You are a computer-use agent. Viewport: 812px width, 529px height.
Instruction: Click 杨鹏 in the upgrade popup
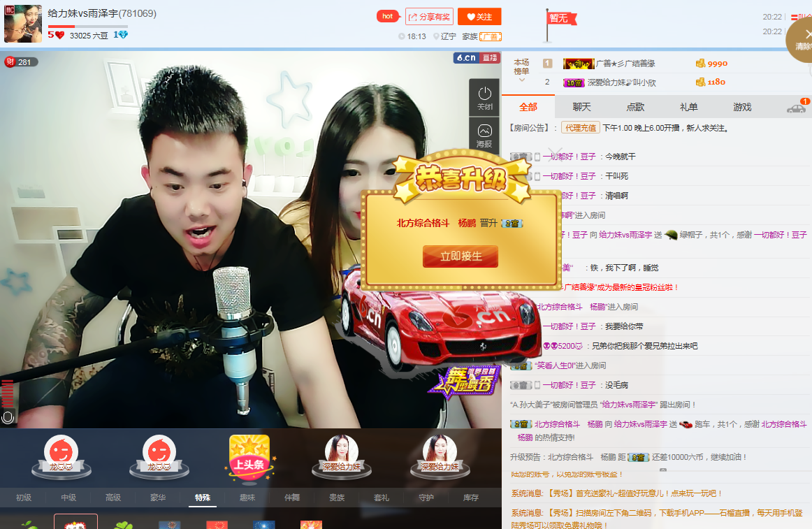467,223
